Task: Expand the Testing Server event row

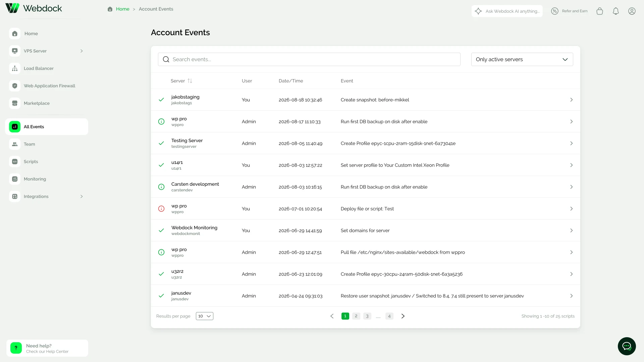Action: coord(572,143)
